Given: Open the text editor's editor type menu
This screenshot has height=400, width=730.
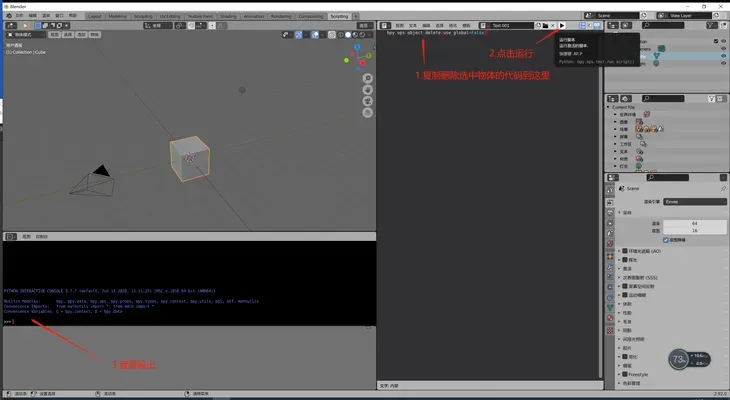Looking at the screenshot, I should [385, 26].
